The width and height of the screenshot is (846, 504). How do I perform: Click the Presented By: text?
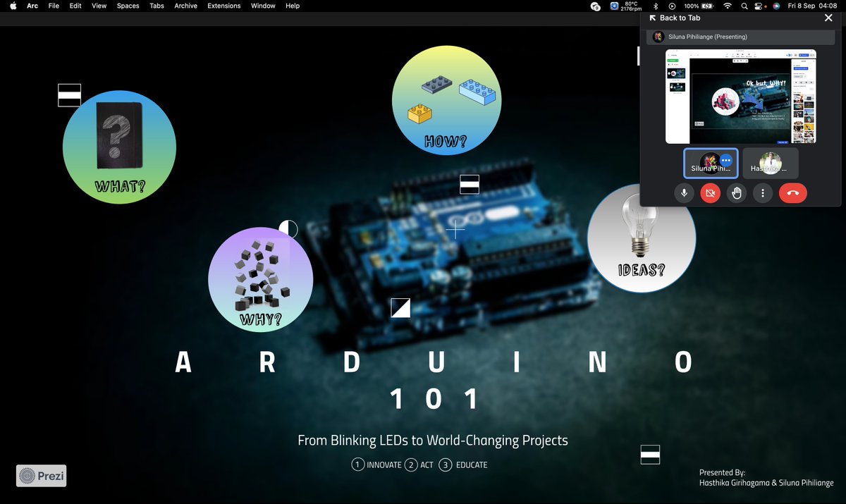[x=722, y=473]
